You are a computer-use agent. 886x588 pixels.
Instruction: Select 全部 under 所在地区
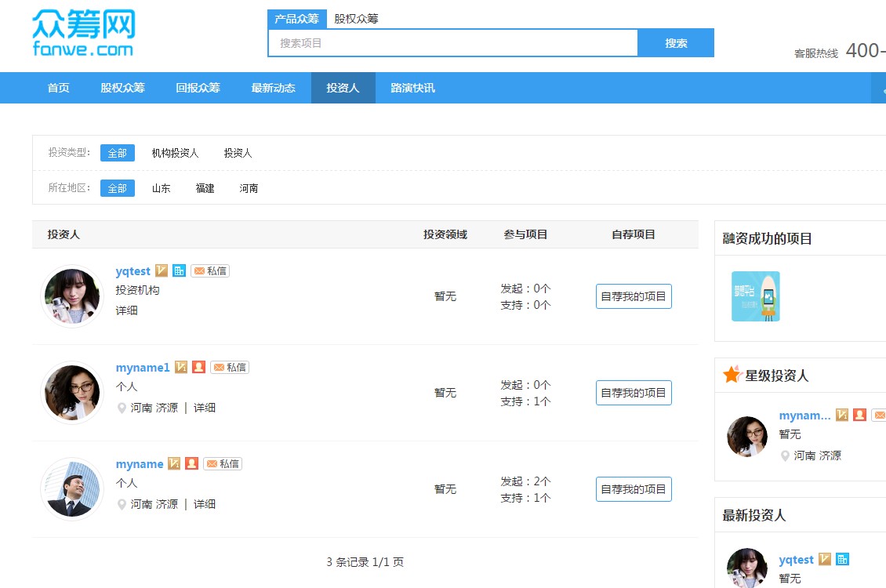(118, 188)
